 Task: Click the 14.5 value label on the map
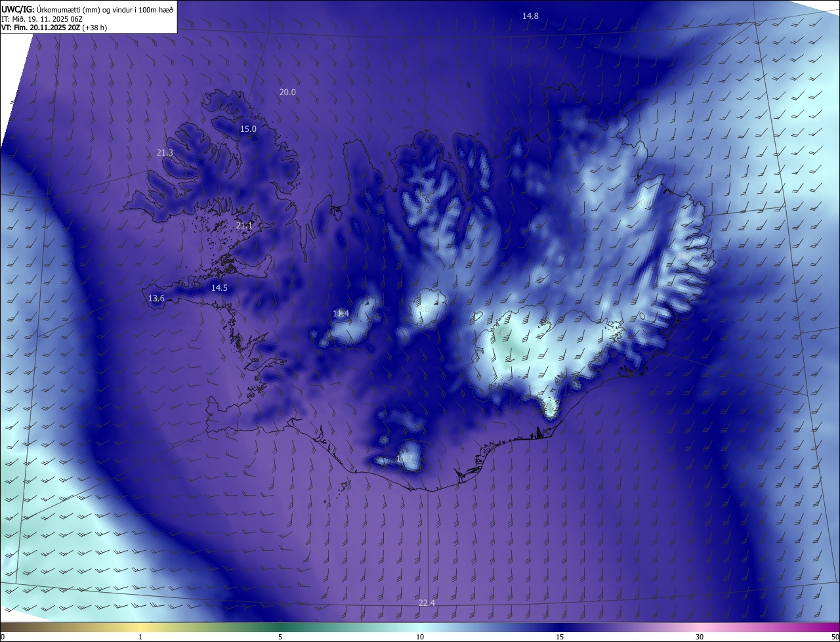tap(219, 288)
